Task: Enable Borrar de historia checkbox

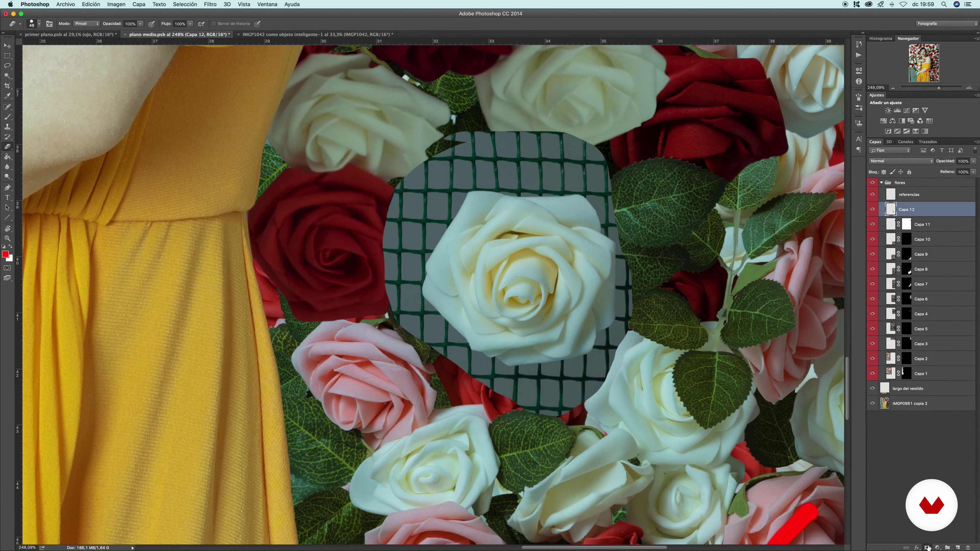Action: pos(214,23)
